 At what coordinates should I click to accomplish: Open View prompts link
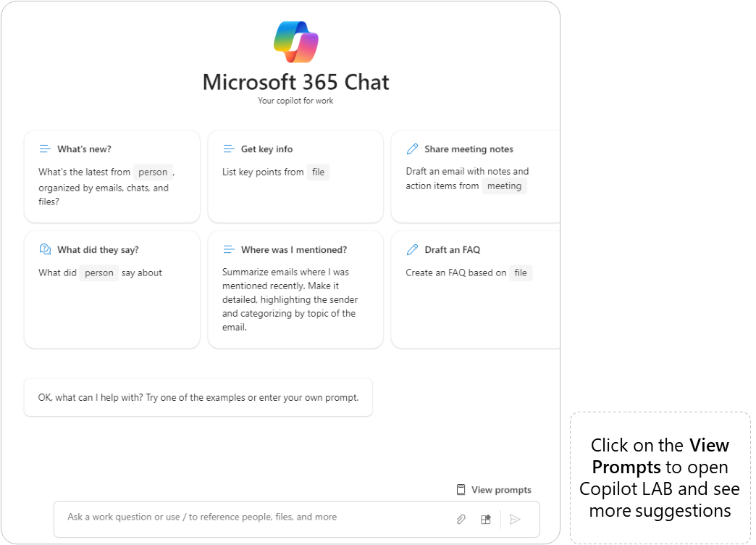(x=501, y=490)
